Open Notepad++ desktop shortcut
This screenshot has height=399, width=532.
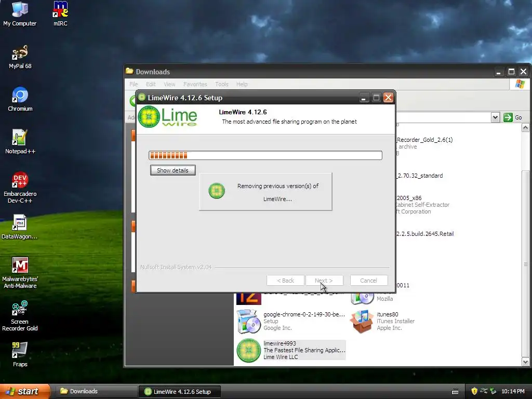[x=20, y=141]
